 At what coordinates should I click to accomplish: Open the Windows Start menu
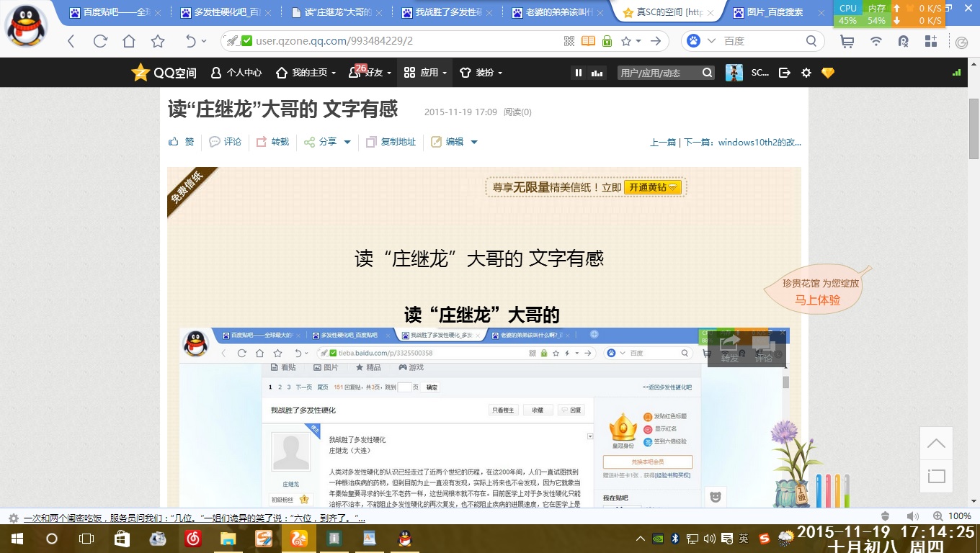pos(17,539)
